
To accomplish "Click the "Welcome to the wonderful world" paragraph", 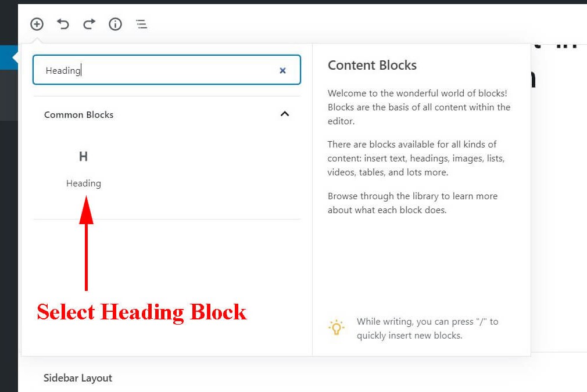I will 419,107.
